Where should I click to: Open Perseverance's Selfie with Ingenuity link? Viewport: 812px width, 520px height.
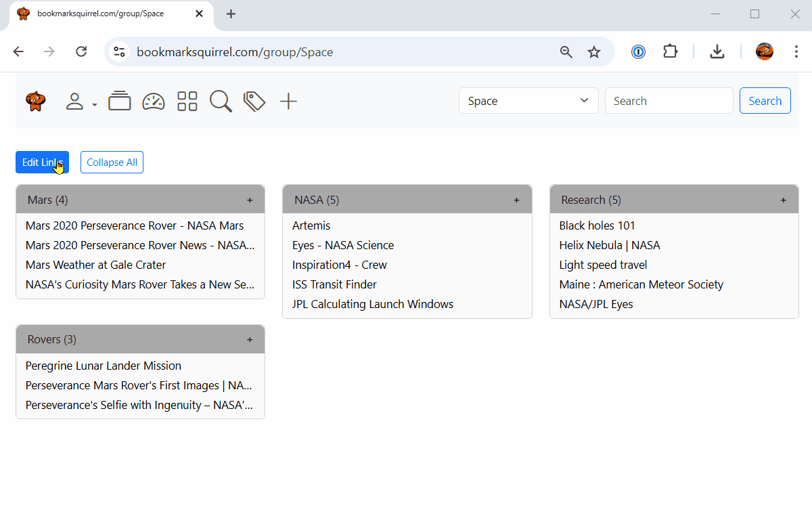pos(139,405)
